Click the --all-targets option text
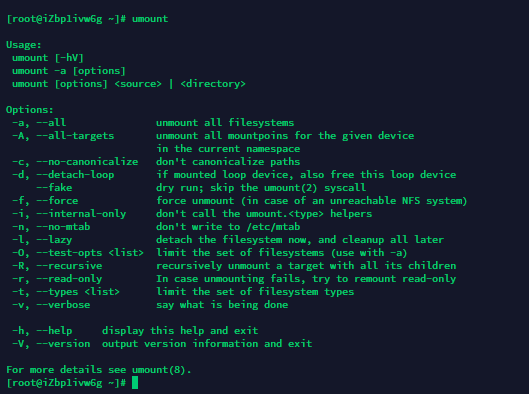The image size is (529, 394). [x=75, y=136]
